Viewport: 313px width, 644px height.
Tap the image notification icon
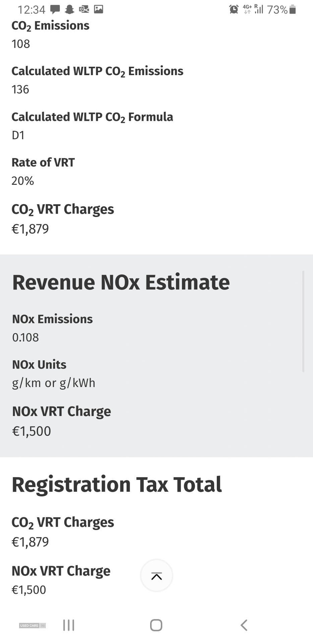tap(99, 9)
